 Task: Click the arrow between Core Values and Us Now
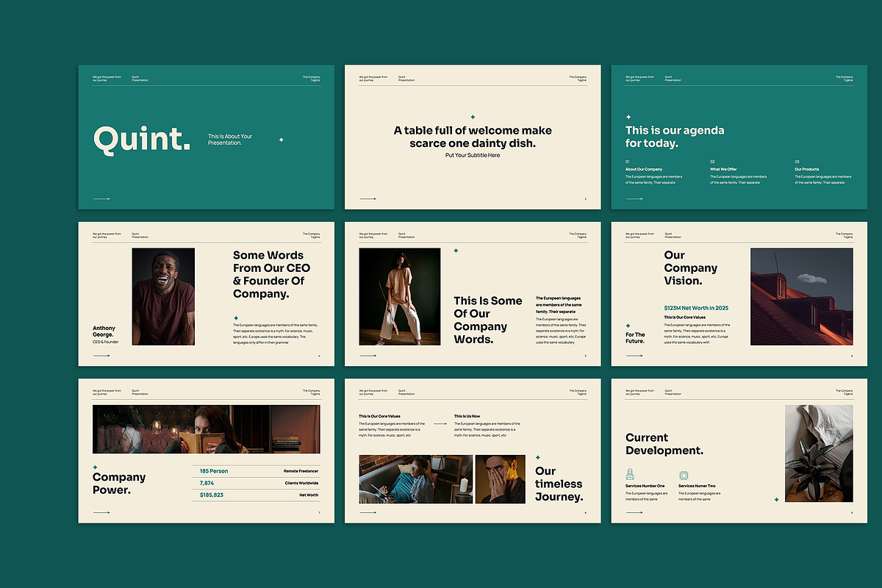pos(440,424)
